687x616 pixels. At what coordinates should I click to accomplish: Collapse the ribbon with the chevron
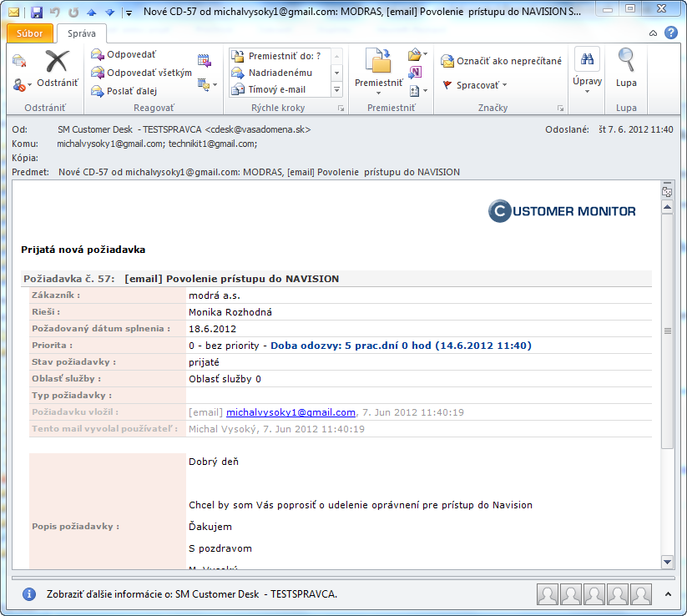(x=653, y=33)
